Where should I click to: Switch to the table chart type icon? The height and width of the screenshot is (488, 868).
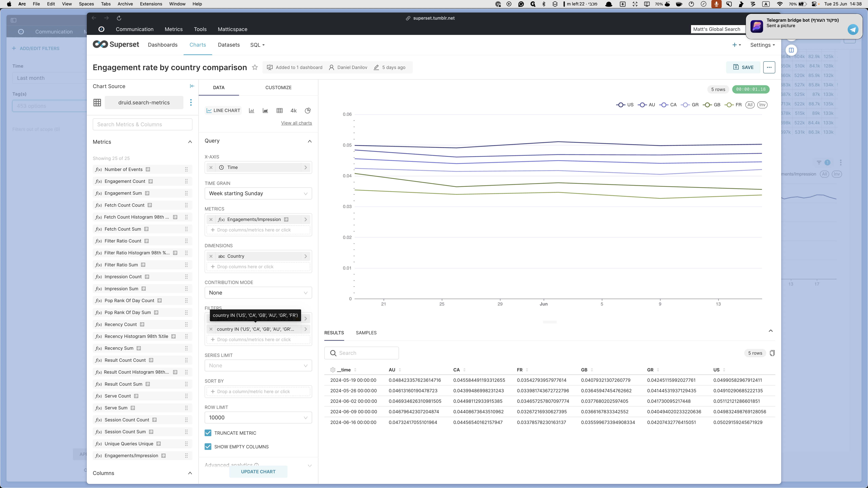[x=279, y=110]
